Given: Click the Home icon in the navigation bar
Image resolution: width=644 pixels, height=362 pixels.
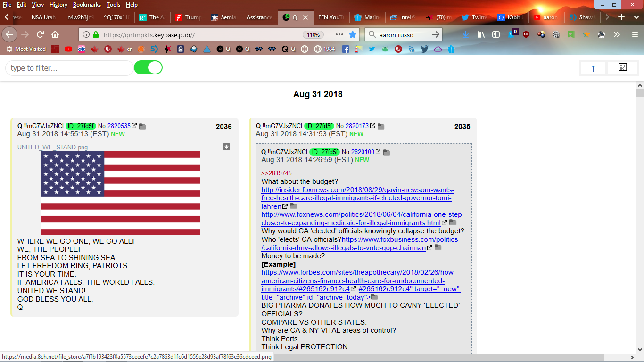Looking at the screenshot, I should [55, 34].
